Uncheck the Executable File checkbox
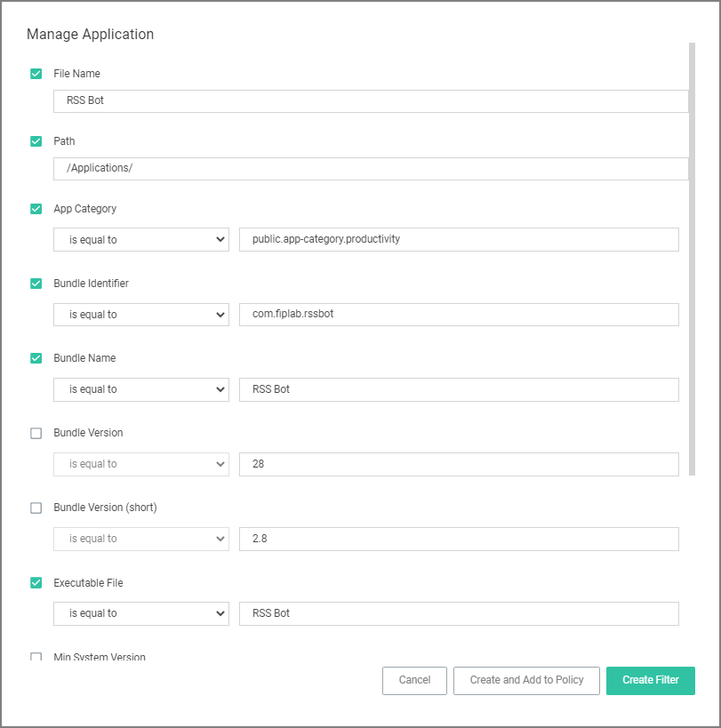 click(x=36, y=583)
